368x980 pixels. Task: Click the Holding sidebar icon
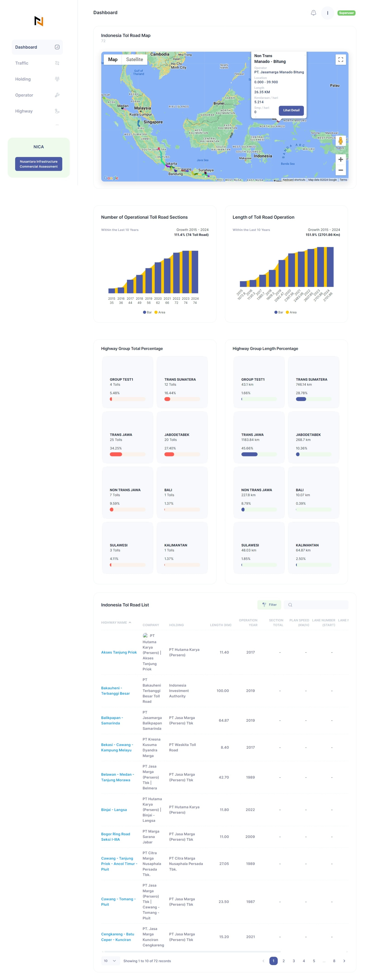[x=57, y=79]
